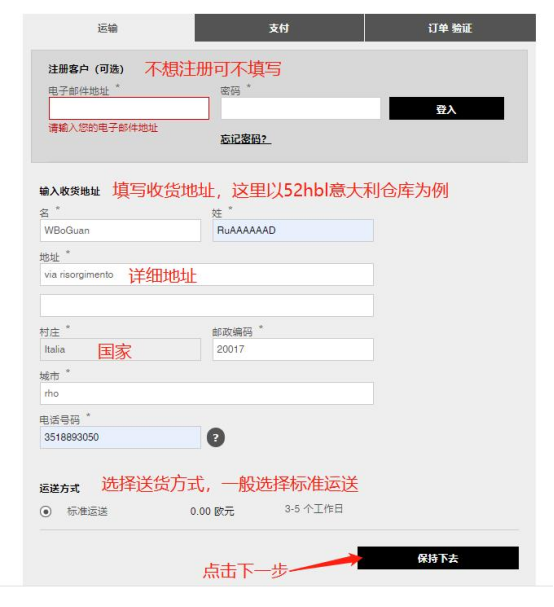Click the empty second address line field
This screenshot has width=554, height=607.
(207, 305)
